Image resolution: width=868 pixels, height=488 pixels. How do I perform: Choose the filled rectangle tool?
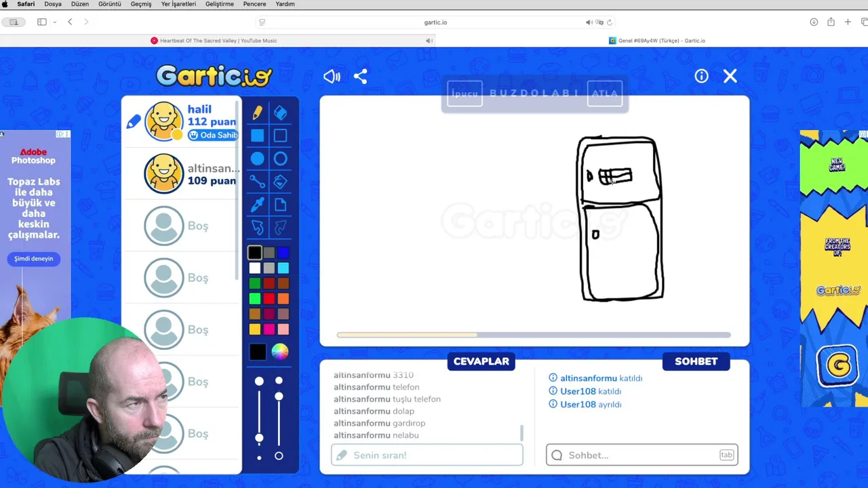pos(257,136)
